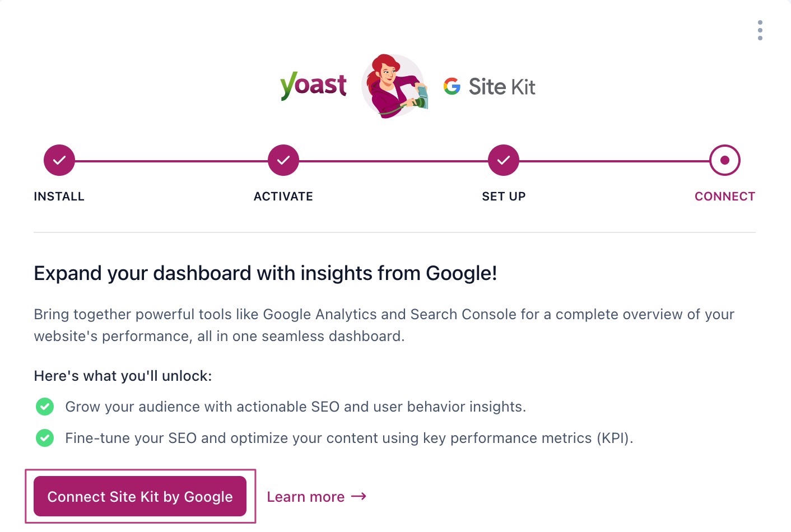
Task: Click the Install step checkmark circle
Action: point(59,160)
